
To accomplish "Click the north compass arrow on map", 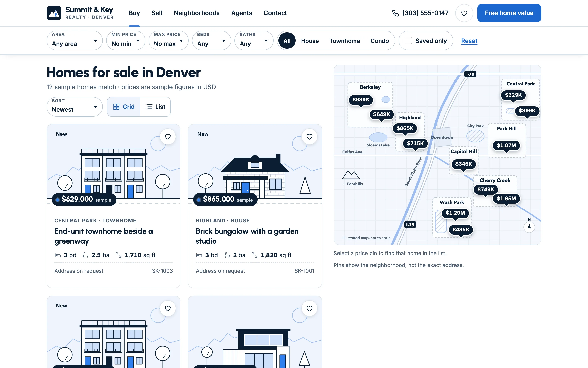I will click(x=529, y=227).
